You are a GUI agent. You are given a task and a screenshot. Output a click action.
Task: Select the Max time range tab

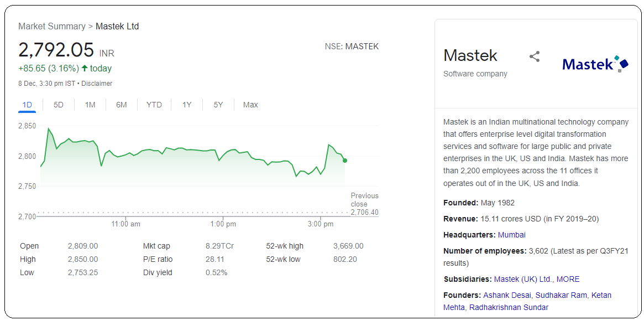[x=250, y=105]
